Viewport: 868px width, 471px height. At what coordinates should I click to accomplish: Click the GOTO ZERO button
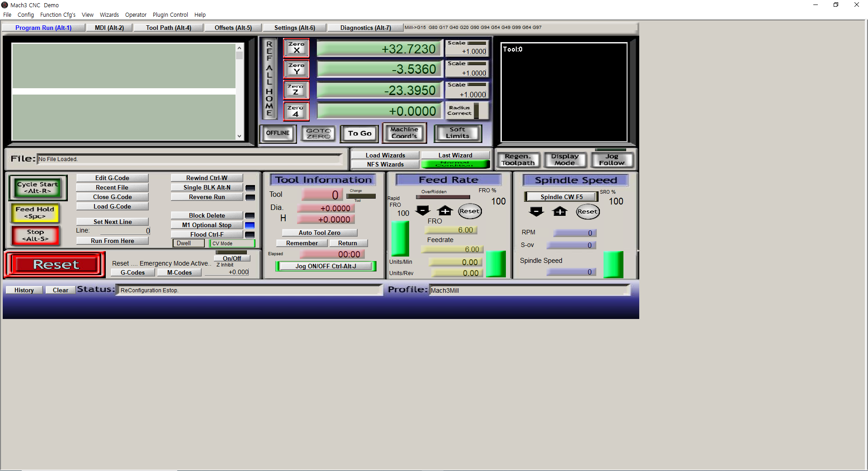[x=318, y=133]
